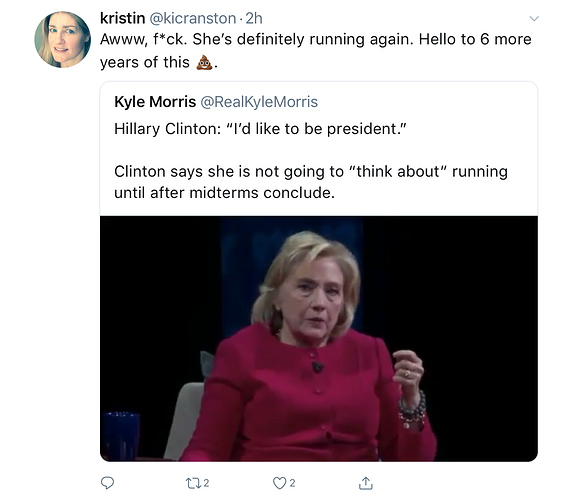566x500 pixels.
Task: Click the reply speech bubble icon
Action: point(107,483)
